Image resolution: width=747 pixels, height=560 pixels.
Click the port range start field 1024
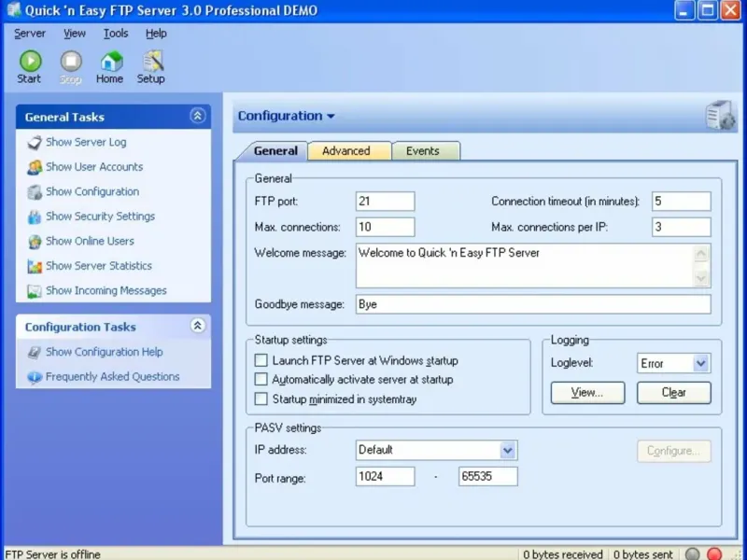[385, 477]
